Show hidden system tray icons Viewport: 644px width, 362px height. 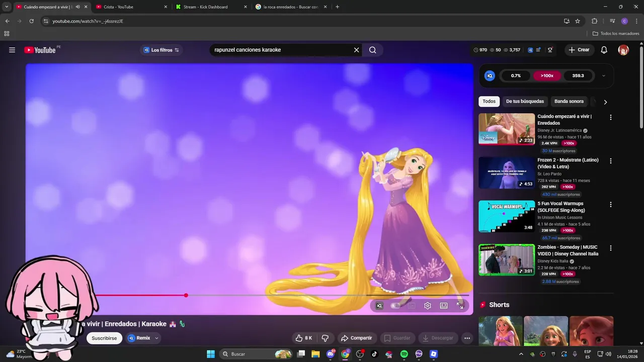pyautogui.click(x=521, y=354)
